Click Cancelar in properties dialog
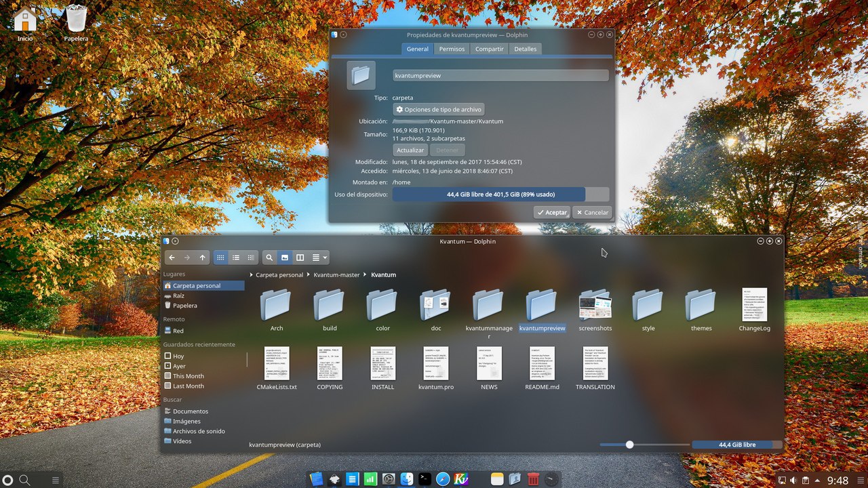 click(592, 212)
